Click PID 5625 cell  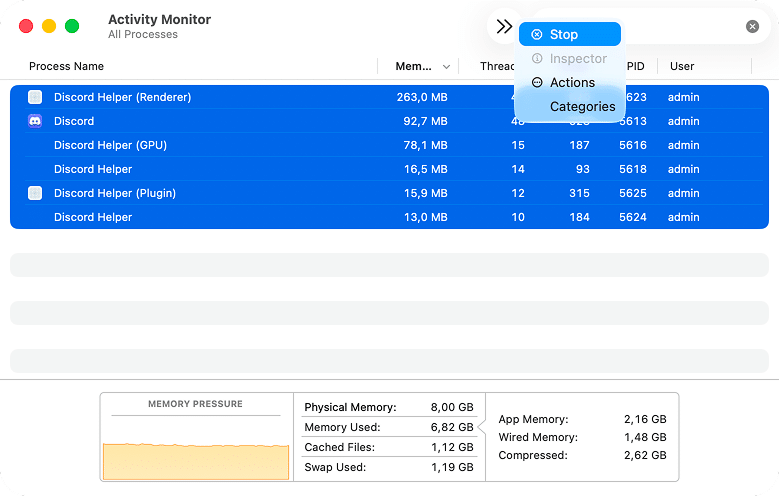tap(632, 193)
